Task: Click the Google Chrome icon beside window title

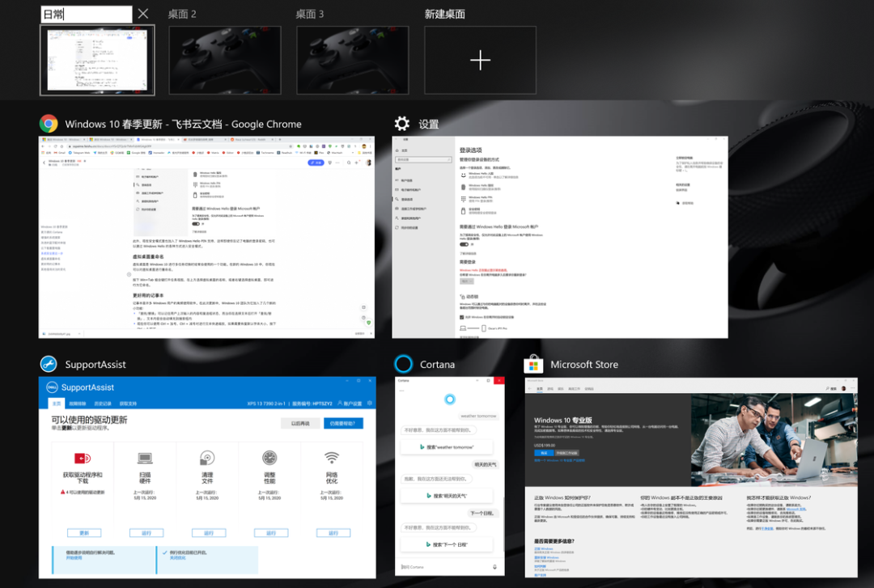Action: (49, 124)
